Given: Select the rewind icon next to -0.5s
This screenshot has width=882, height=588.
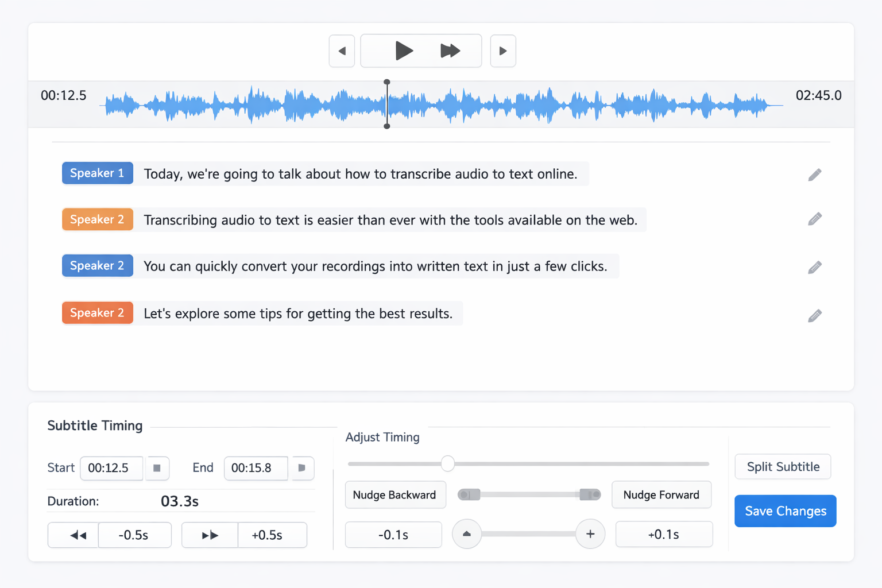Looking at the screenshot, I should pyautogui.click(x=73, y=535).
